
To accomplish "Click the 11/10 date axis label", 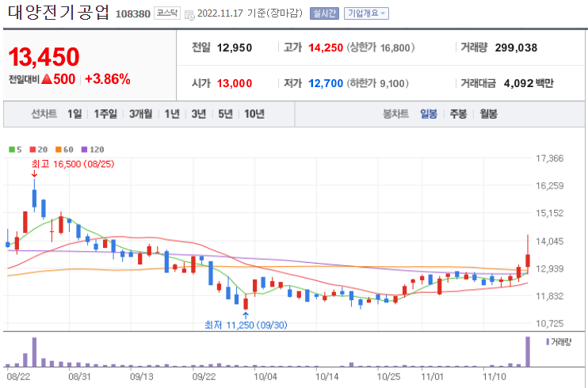I will 494,376.
